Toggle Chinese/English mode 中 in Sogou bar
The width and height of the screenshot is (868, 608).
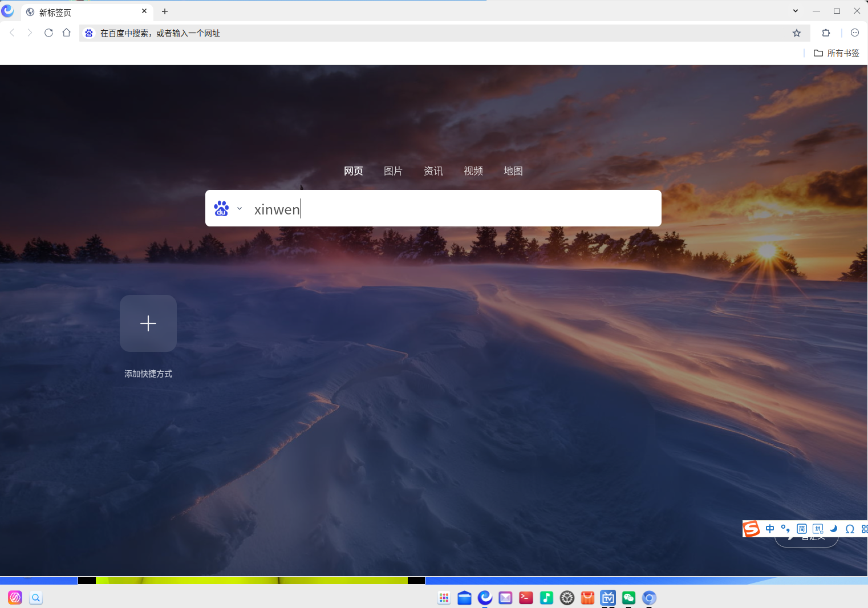pyautogui.click(x=770, y=529)
